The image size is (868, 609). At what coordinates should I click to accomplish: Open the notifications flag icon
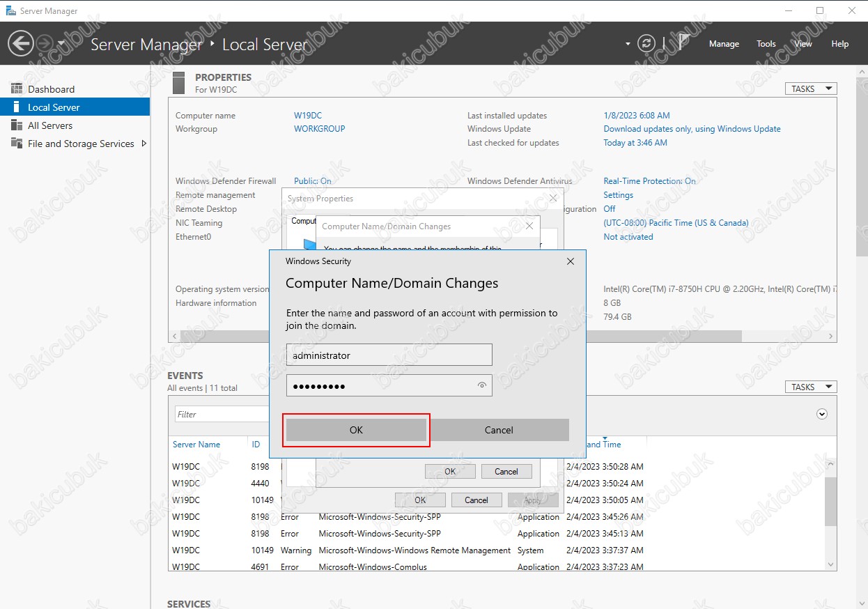[x=683, y=43]
